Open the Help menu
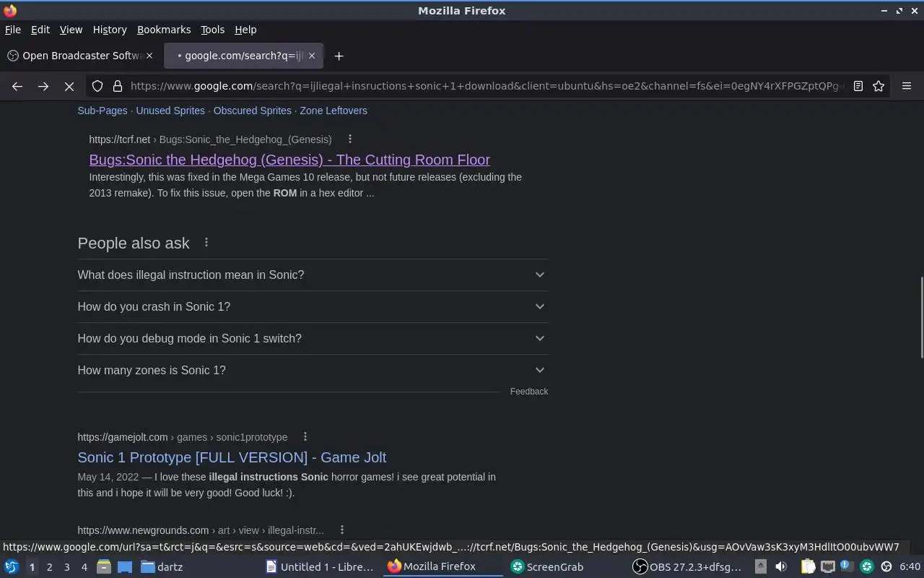924x578 pixels. (x=245, y=30)
